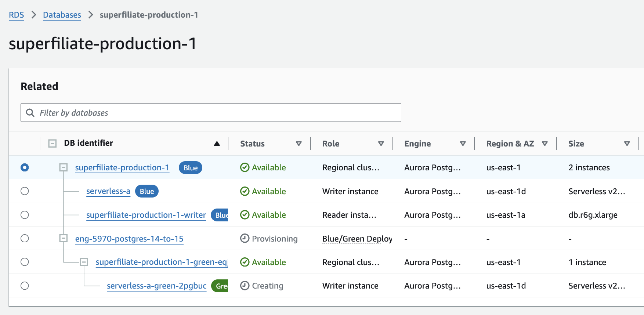Click the '1 instance' size cell

587,262
